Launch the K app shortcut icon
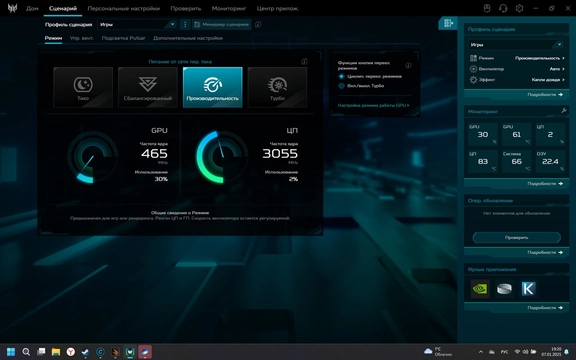576x360 pixels. 528,289
